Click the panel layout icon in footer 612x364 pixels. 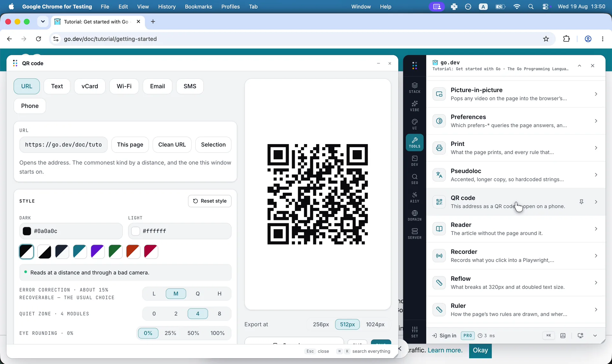pos(563,335)
